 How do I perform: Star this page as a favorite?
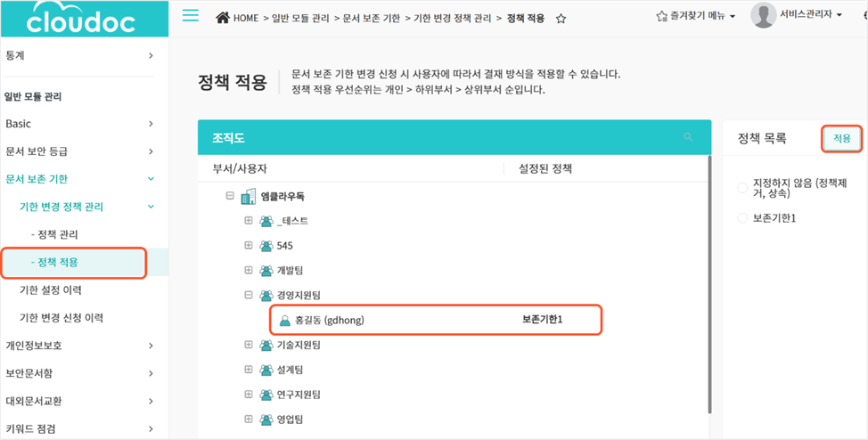point(561,18)
